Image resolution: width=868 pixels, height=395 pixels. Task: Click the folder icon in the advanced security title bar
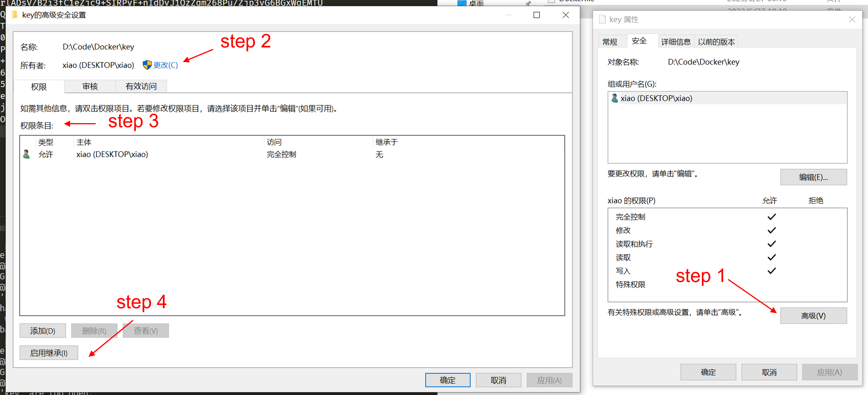[14, 15]
